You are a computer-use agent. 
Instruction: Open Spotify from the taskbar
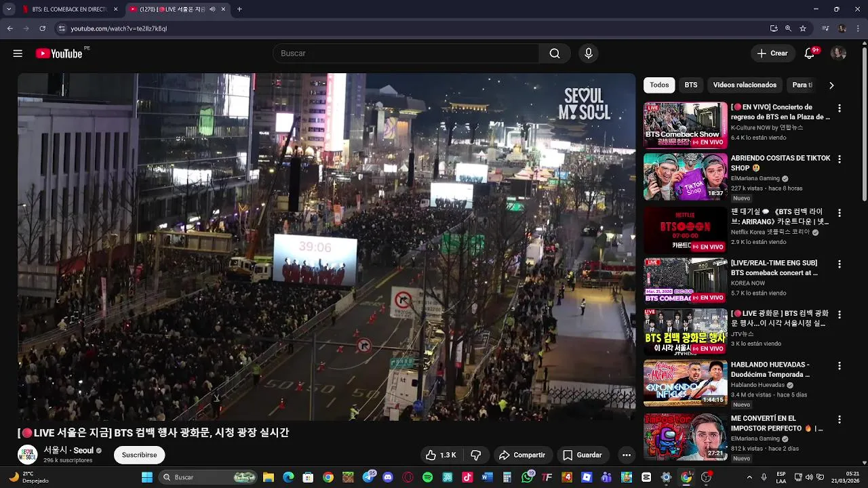point(427,477)
